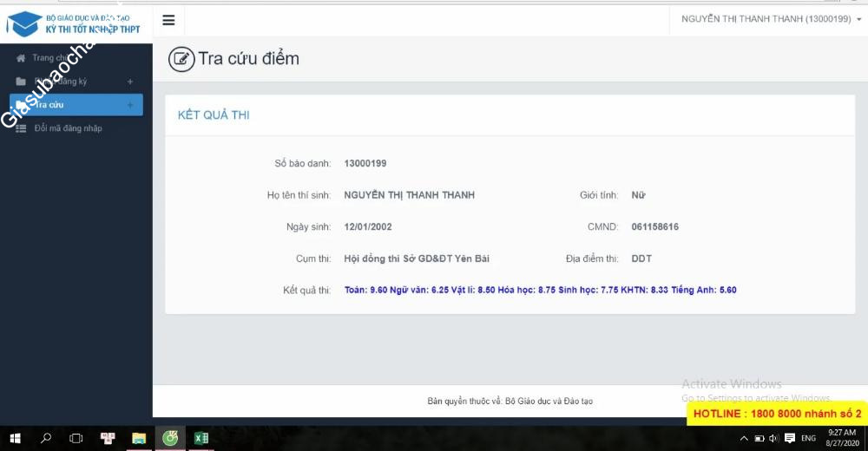Click the Tra cứu điểm edit icon

181,59
